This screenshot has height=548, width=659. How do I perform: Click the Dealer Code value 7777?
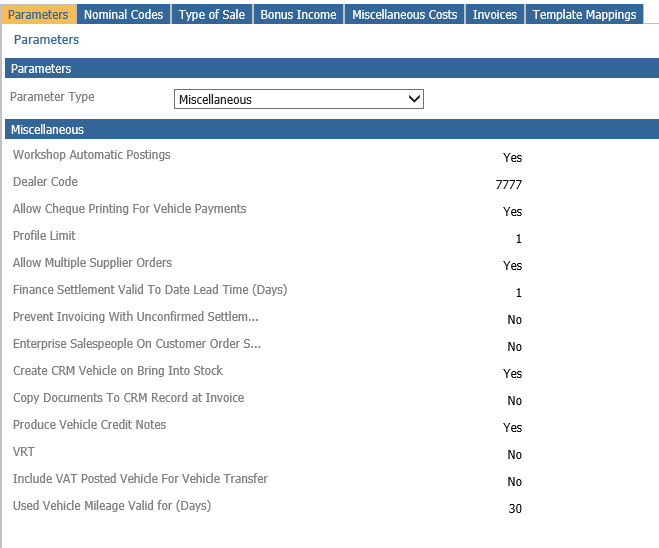(509, 184)
